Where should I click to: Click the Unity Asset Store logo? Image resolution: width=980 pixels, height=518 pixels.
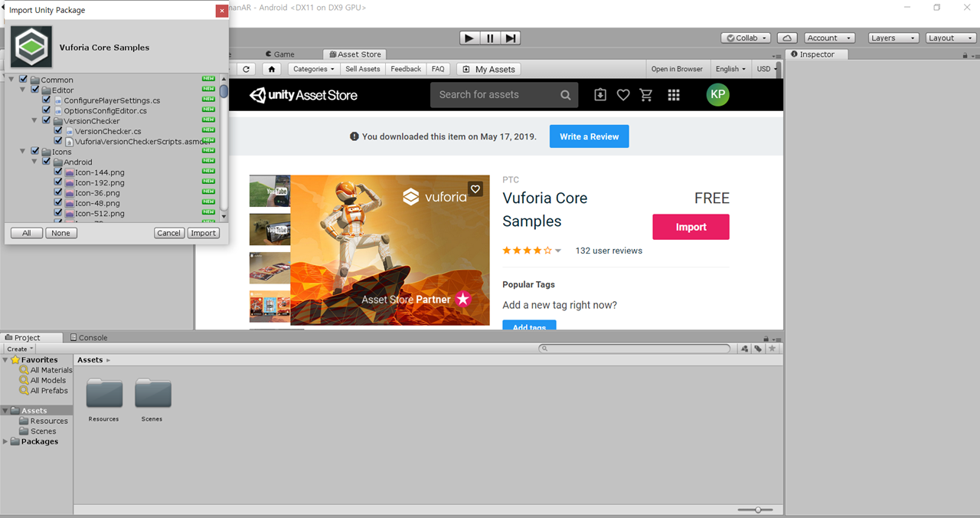[x=303, y=95]
